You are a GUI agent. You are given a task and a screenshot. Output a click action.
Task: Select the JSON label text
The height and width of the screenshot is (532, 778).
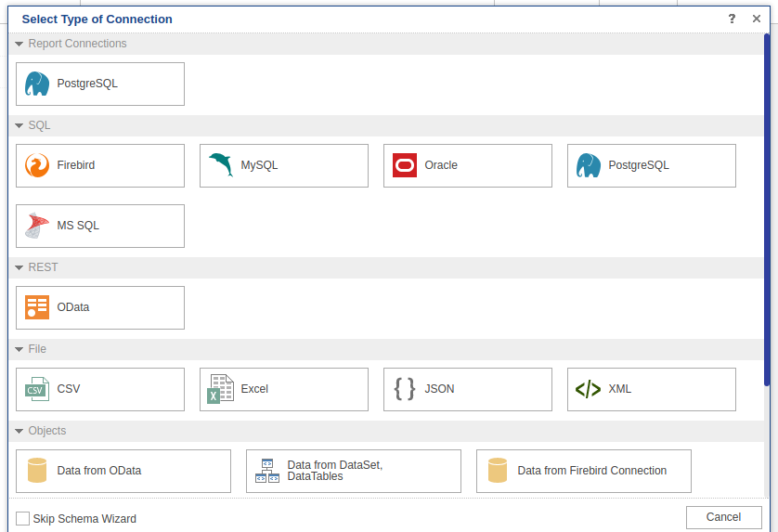[440, 389]
